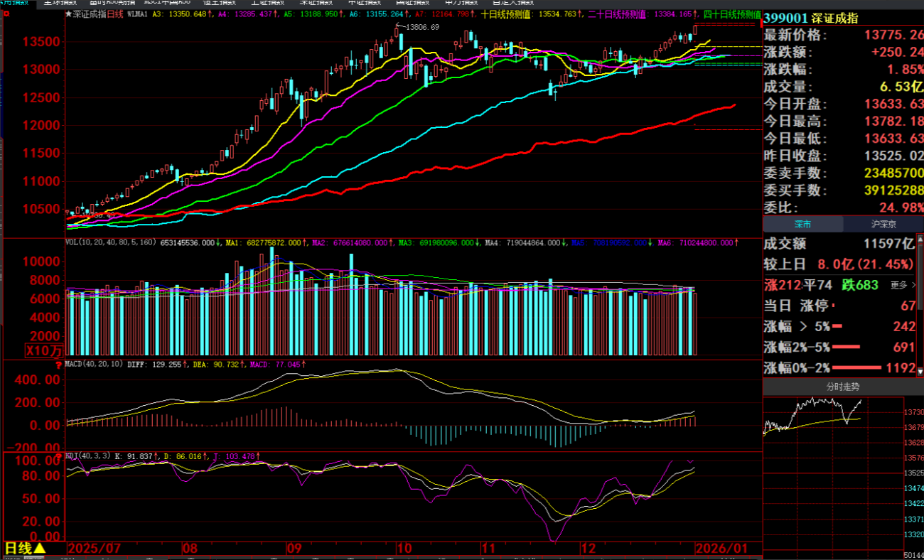Click the star icon before 深证成指 title
The height and width of the screenshot is (560, 924).
coord(68,14)
